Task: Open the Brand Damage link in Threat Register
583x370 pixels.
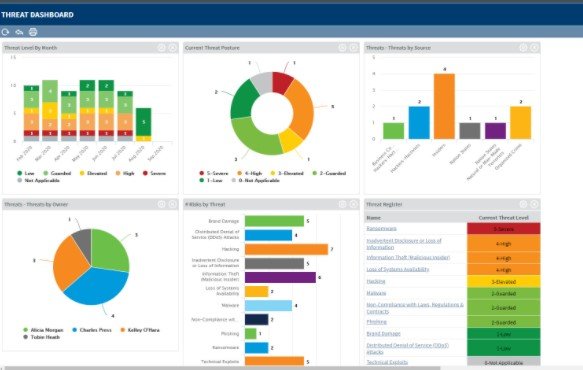Action: pyautogui.click(x=383, y=334)
